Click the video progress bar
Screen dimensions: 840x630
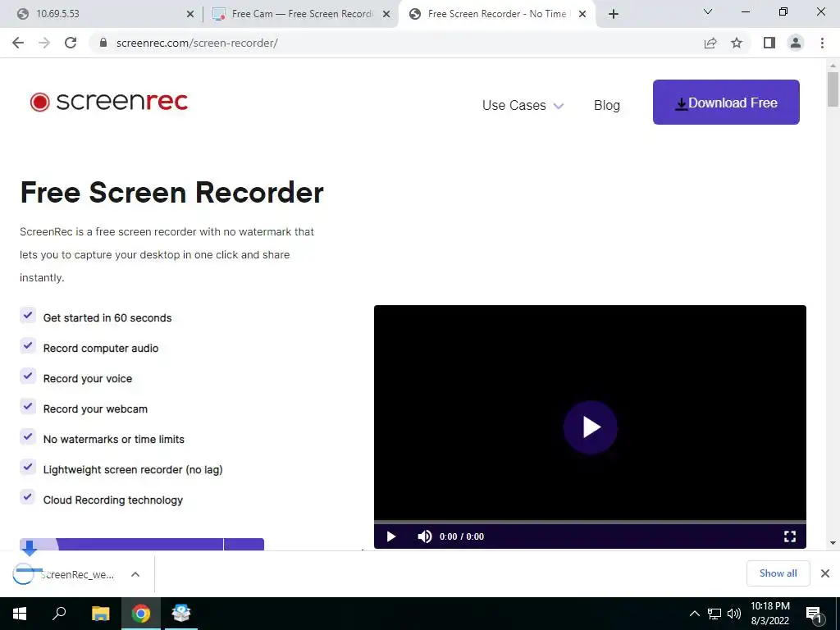click(590, 522)
